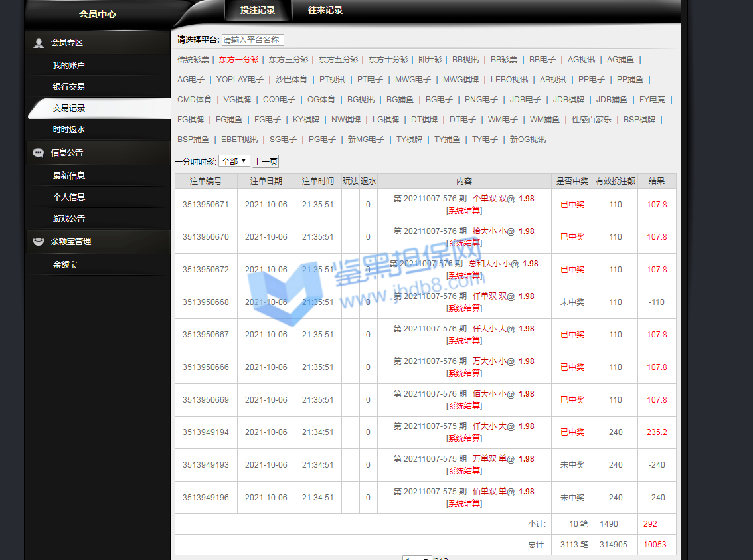Open the page number dropdown at bottom

pyautogui.click(x=418, y=558)
